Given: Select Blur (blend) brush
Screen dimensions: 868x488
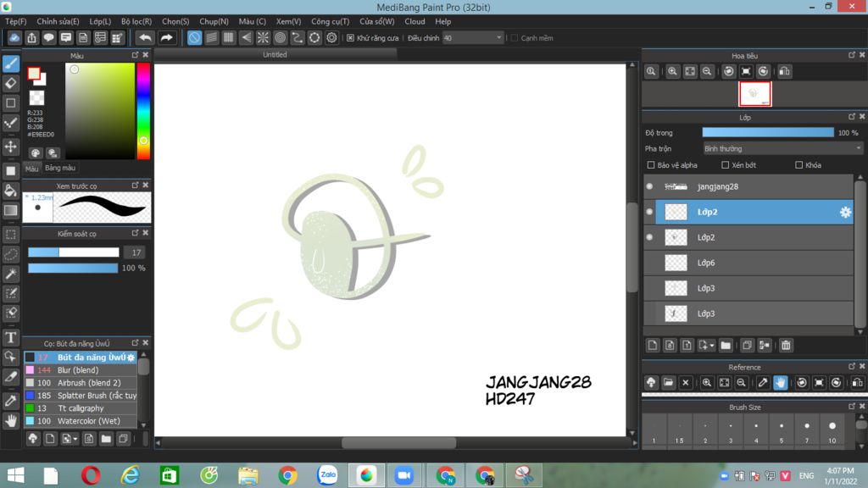Looking at the screenshot, I should coord(81,370).
